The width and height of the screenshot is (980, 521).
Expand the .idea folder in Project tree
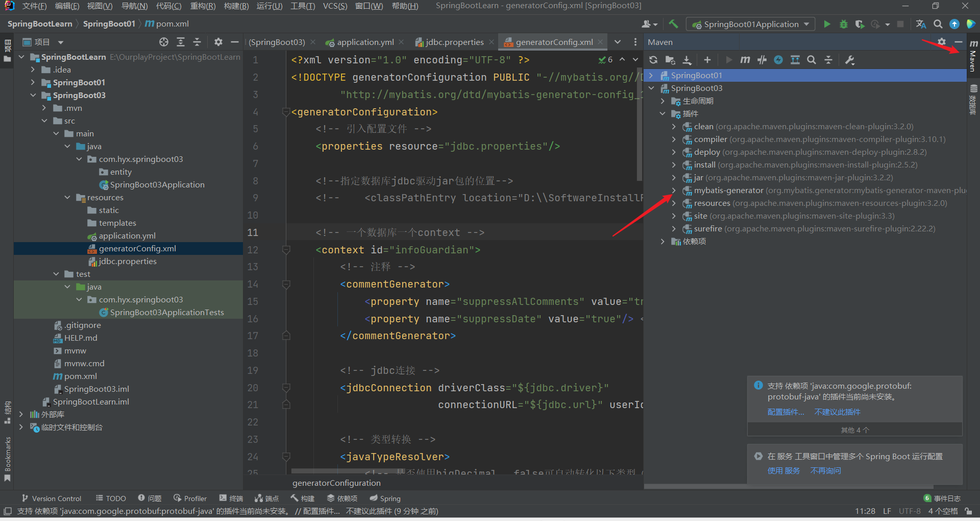33,69
